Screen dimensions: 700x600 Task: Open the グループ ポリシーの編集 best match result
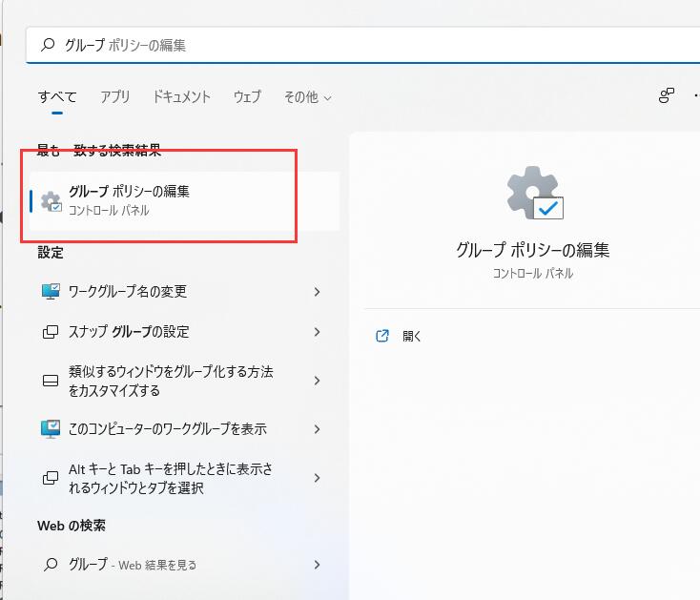point(181,199)
